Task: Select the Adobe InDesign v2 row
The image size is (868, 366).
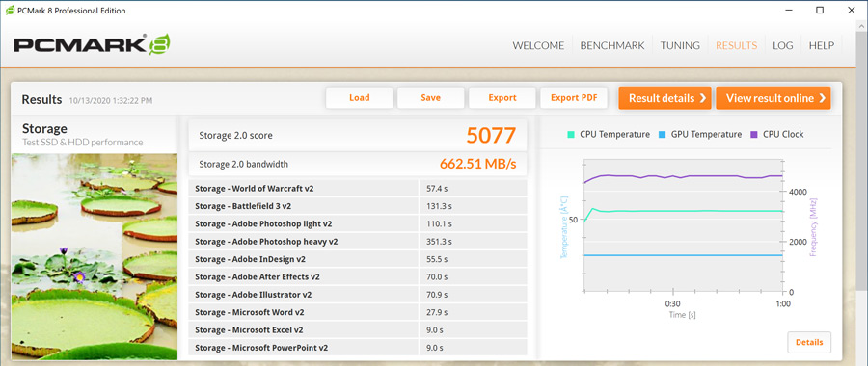Action: [x=358, y=259]
